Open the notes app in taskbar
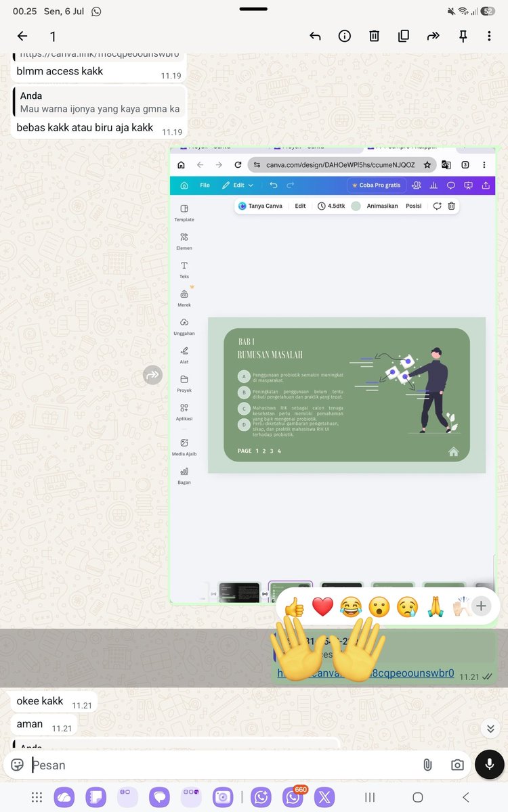The height and width of the screenshot is (812, 508). [96, 797]
